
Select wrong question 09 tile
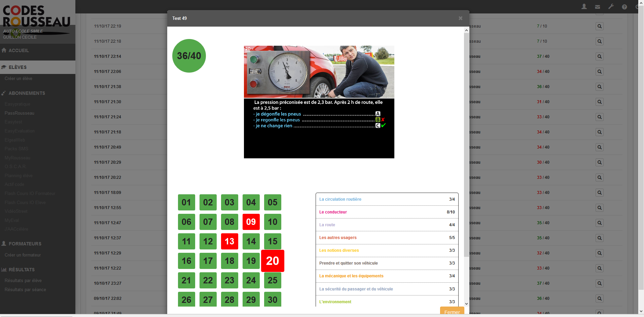(x=251, y=222)
